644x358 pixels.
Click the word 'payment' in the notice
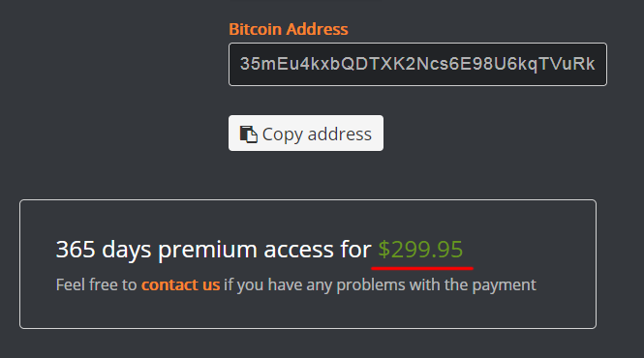tap(504, 285)
